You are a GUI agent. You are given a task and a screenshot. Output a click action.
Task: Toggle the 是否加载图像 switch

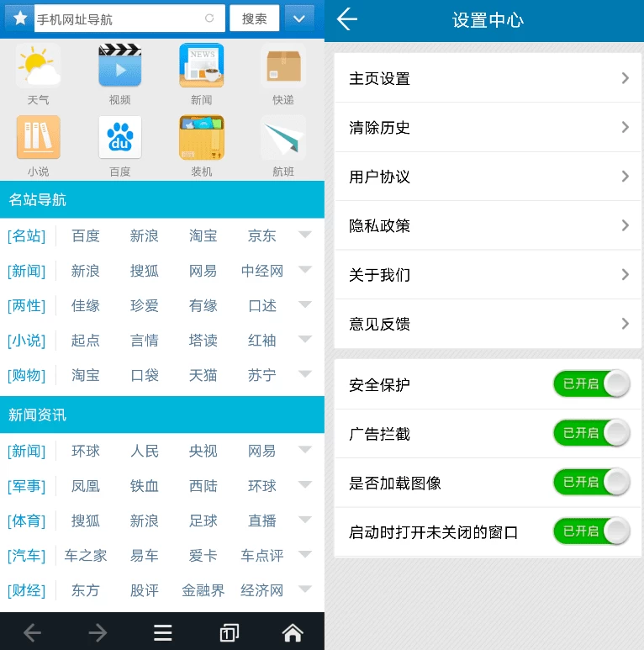(x=591, y=482)
